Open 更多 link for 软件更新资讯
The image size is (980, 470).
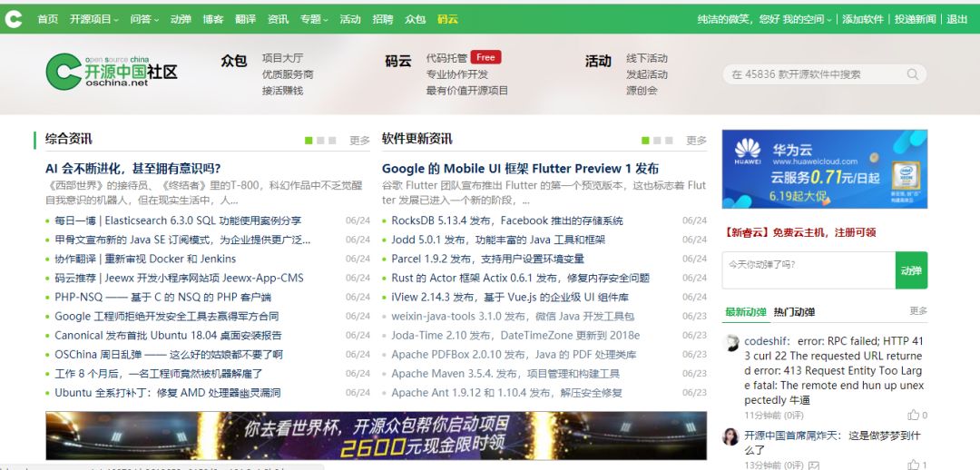(696, 141)
